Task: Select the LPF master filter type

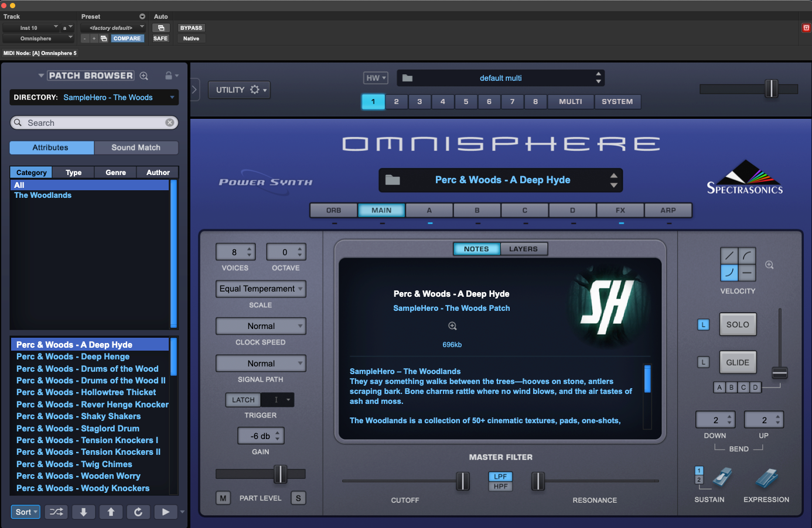Action: pyautogui.click(x=500, y=476)
